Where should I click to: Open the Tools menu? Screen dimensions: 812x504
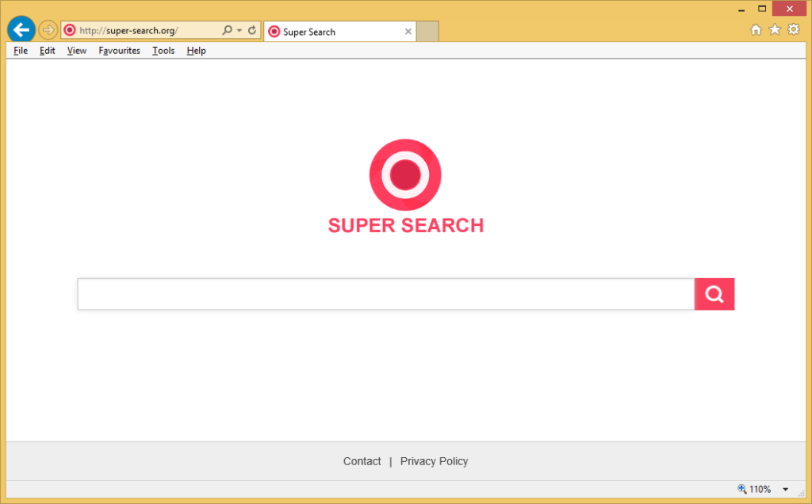tap(163, 51)
